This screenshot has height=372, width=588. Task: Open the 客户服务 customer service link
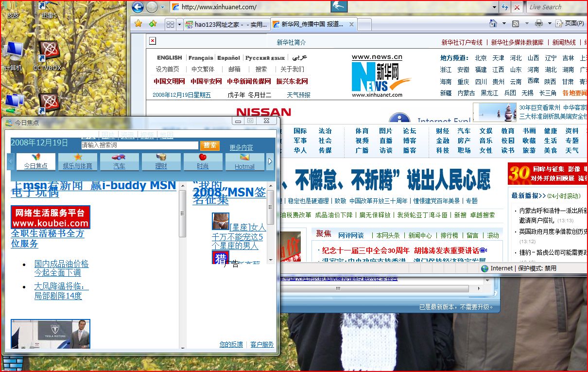click(262, 344)
